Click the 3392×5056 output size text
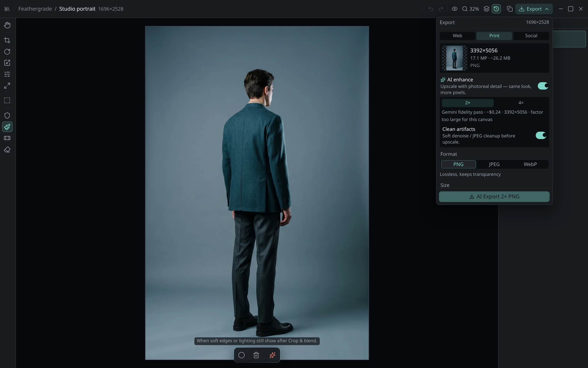This screenshot has height=368, width=588. [484, 50]
